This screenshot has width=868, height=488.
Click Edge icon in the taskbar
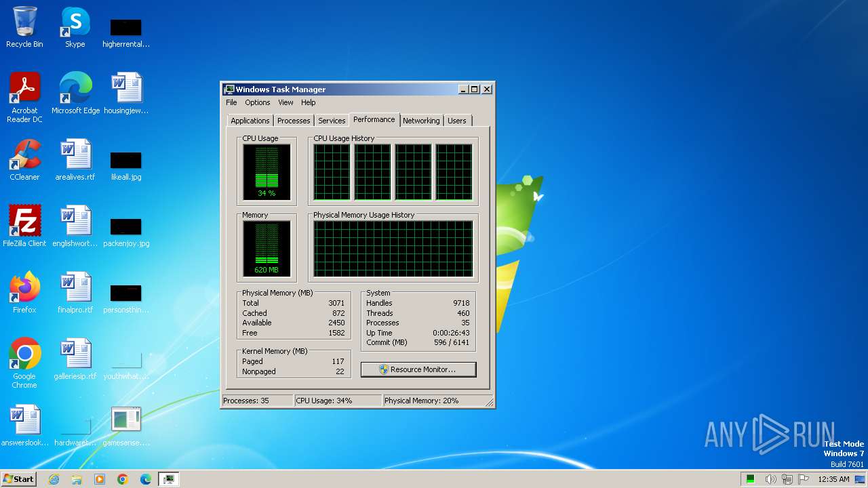tap(146, 479)
